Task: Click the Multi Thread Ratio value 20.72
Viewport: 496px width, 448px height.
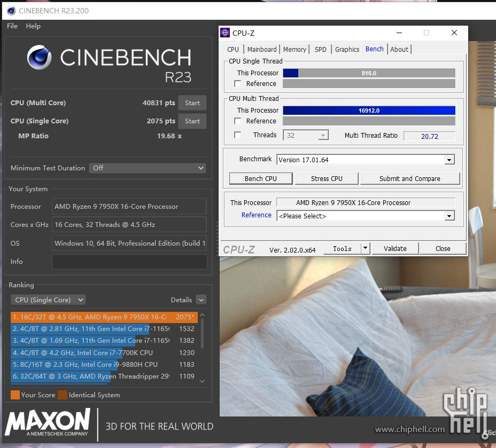Action: [429, 136]
